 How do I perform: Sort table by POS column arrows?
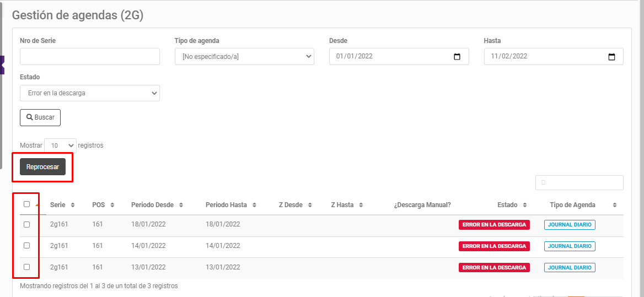tap(112, 205)
